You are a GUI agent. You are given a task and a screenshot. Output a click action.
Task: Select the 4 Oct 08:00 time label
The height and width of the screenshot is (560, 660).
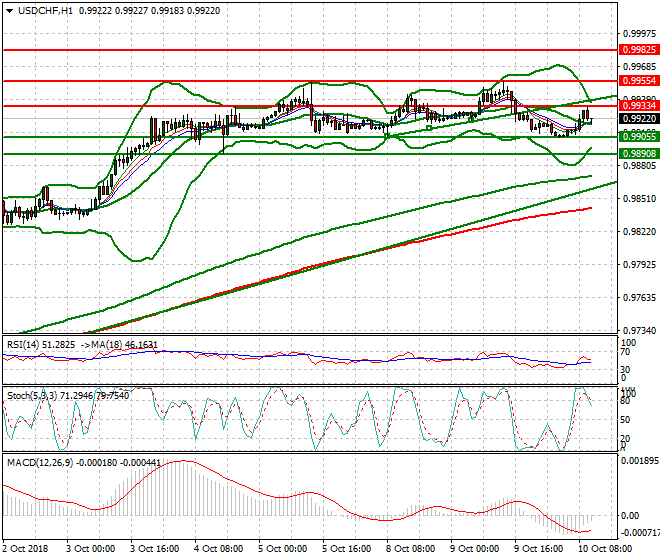point(218,549)
